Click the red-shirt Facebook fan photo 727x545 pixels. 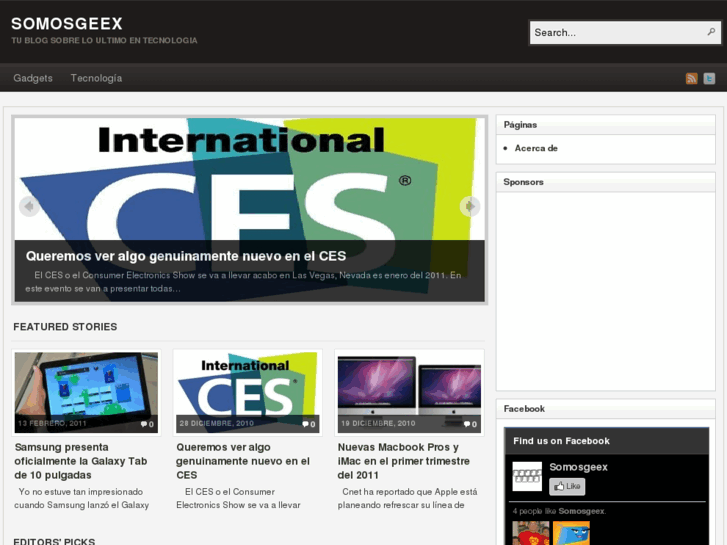click(530, 533)
